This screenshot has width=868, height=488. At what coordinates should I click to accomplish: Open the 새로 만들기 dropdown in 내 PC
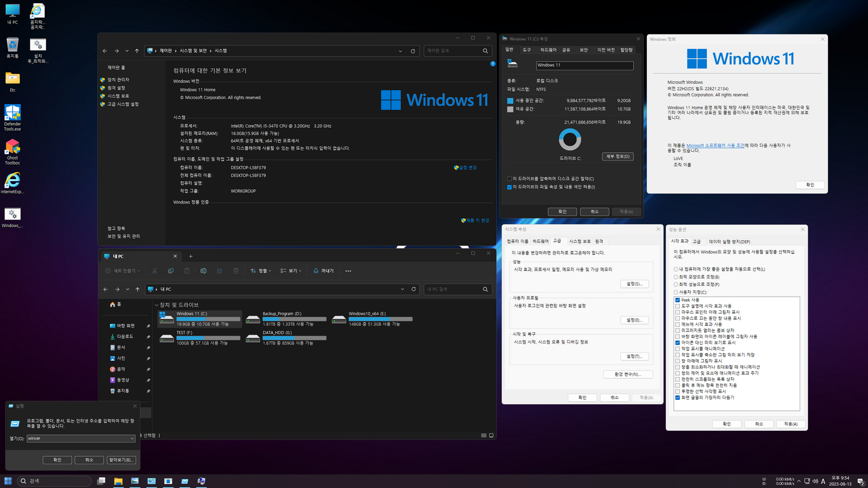[123, 271]
